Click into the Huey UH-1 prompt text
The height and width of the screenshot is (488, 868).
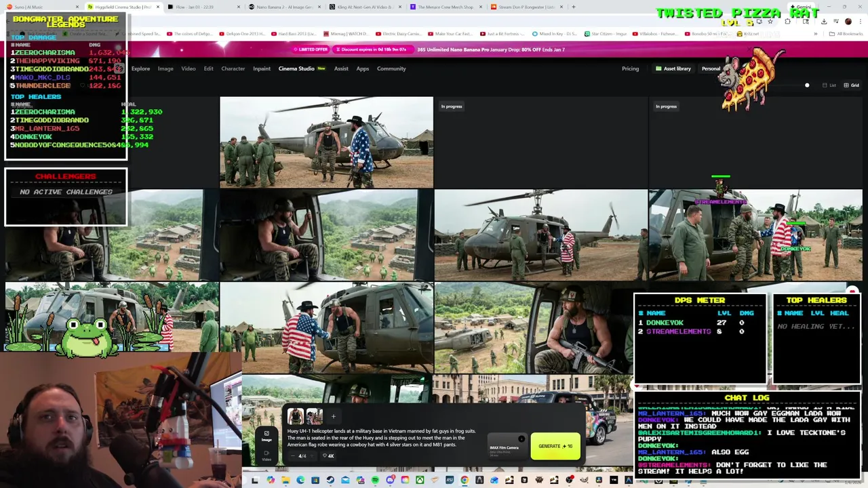382,438
